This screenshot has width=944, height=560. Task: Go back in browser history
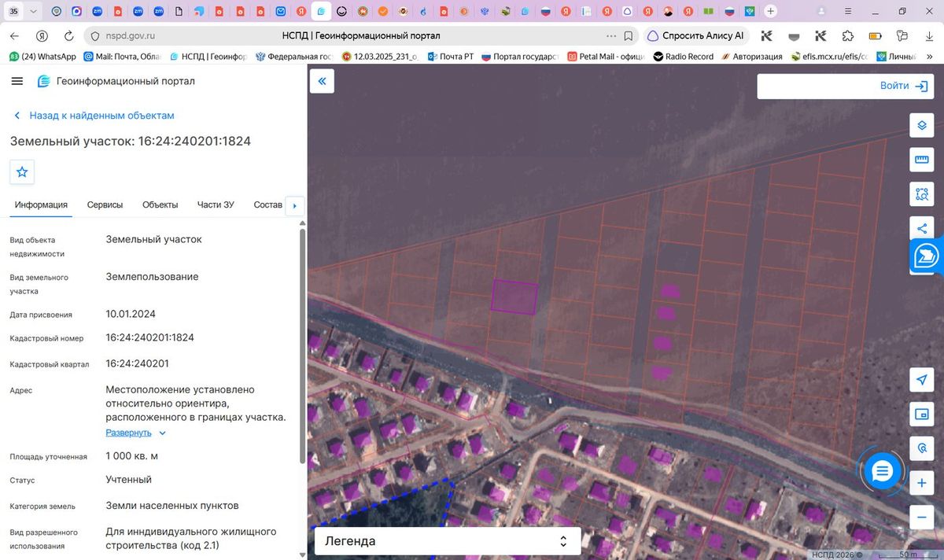coord(14,36)
